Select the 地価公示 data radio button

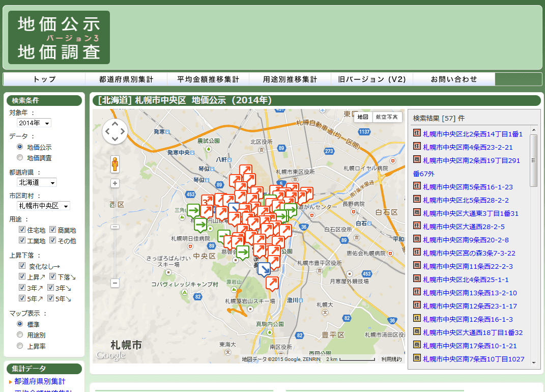pyautogui.click(x=20, y=147)
